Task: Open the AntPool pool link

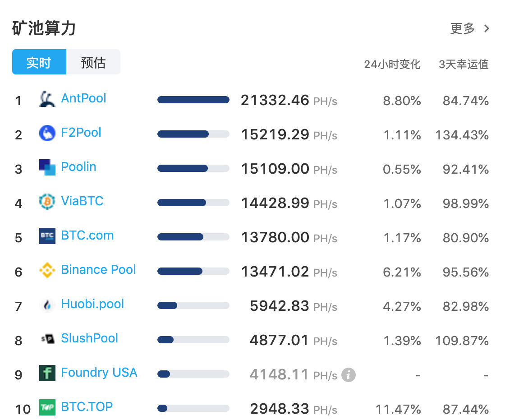Action: point(84,98)
